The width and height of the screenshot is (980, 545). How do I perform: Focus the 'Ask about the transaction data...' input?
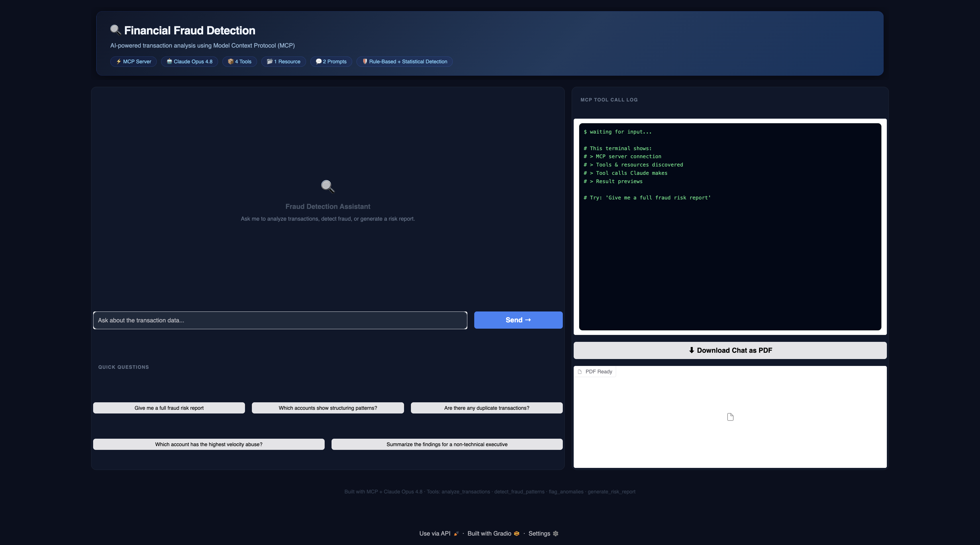pyautogui.click(x=280, y=320)
